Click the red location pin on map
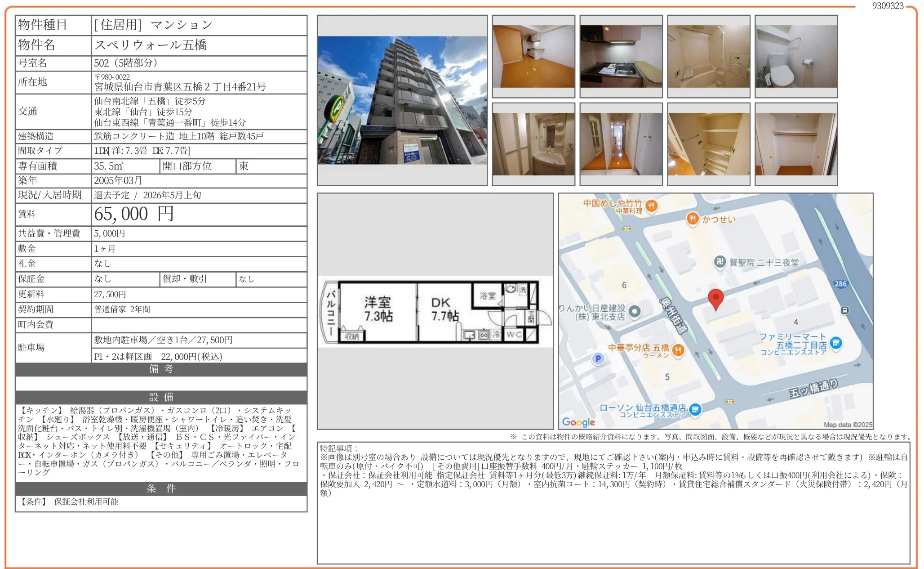 715,298
